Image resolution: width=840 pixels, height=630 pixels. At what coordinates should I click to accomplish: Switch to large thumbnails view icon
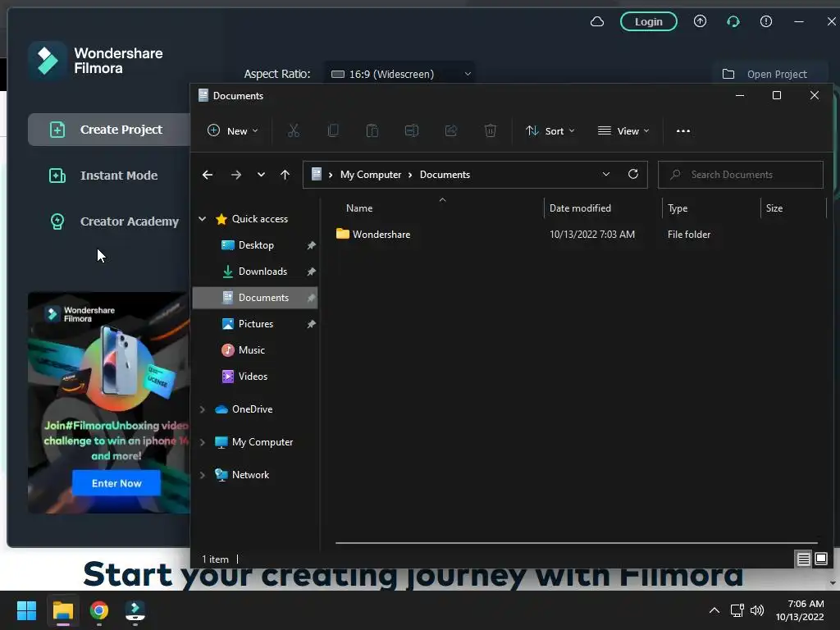[820, 559]
